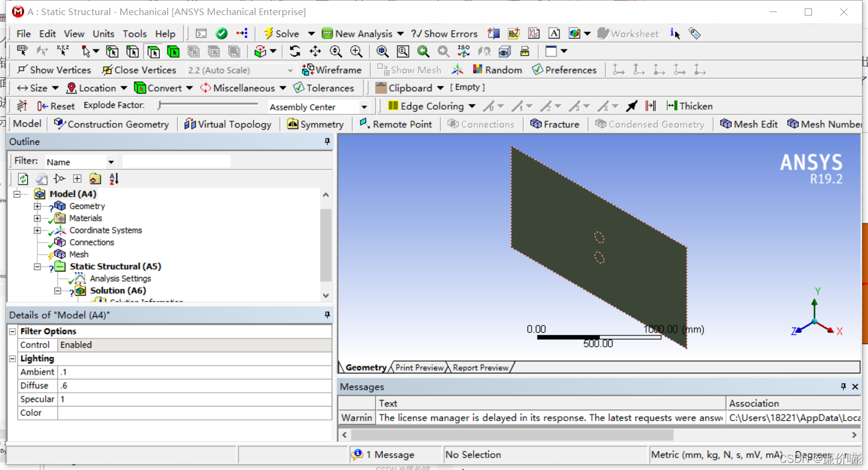The height and width of the screenshot is (470, 868).
Task: Open the Size dropdown menu
Action: point(38,88)
